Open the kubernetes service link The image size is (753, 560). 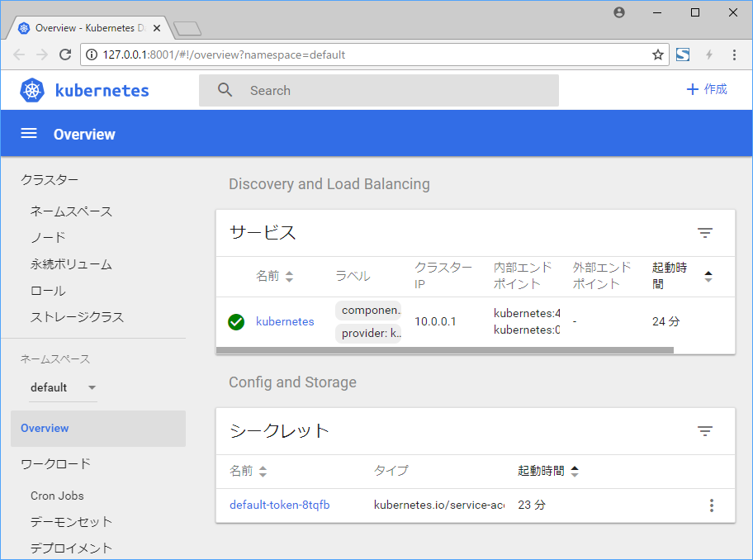pos(285,321)
